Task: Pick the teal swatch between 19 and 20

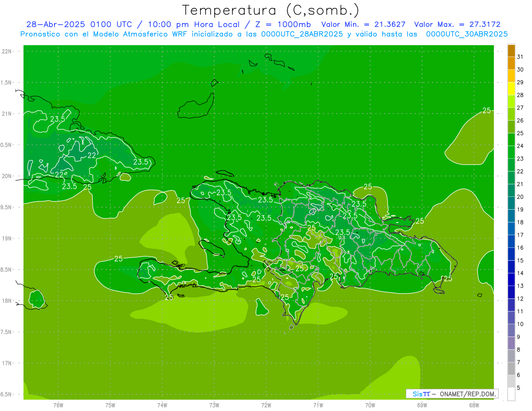Action: pos(511,203)
